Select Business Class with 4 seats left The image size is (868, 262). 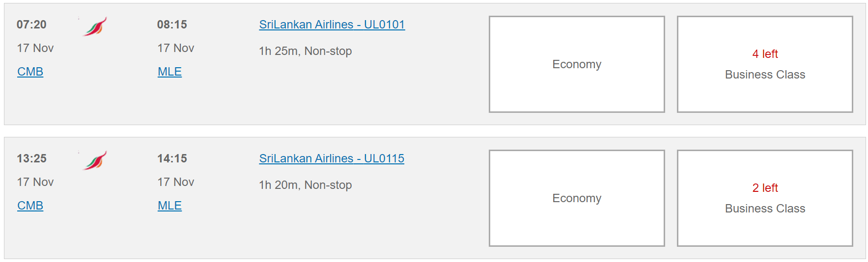pyautogui.click(x=765, y=64)
